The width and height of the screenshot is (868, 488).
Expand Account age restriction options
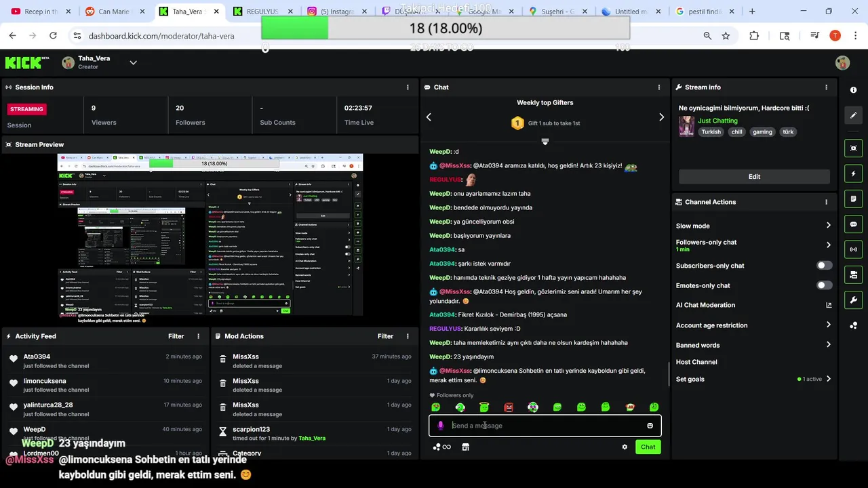pyautogui.click(x=828, y=325)
